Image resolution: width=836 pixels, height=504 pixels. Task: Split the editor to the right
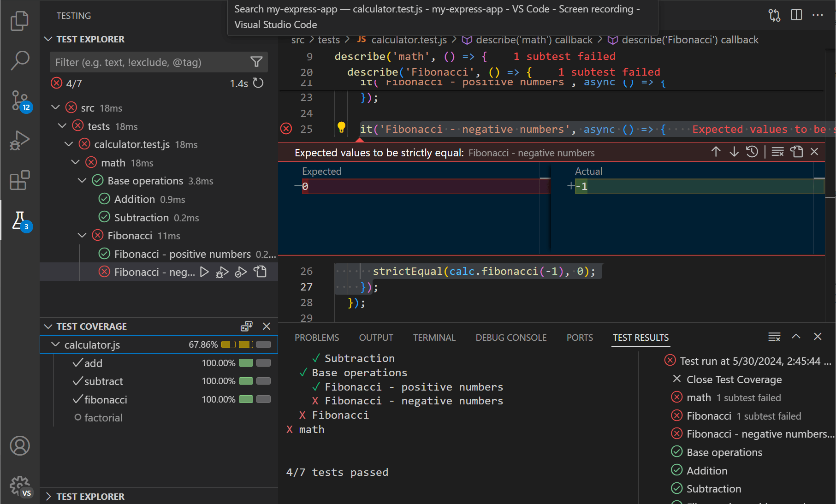[796, 15]
